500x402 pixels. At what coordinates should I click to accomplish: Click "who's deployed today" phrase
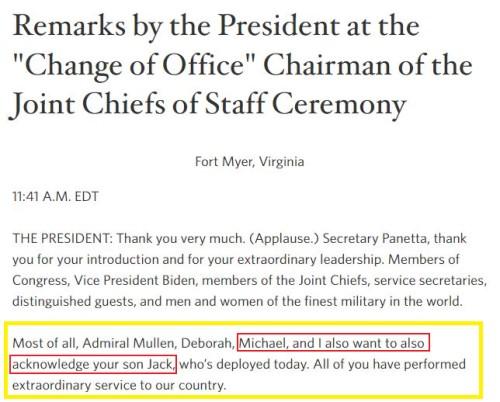click(x=243, y=364)
